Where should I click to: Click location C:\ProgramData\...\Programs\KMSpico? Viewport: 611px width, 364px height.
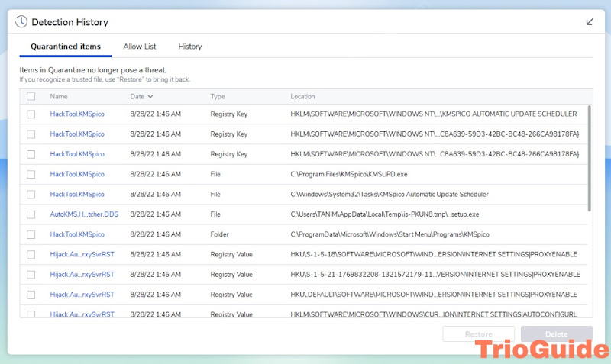[x=390, y=234]
